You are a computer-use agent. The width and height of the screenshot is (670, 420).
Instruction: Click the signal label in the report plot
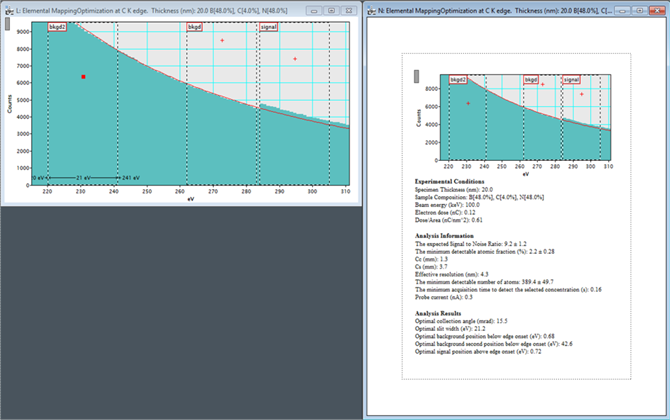[x=571, y=79]
